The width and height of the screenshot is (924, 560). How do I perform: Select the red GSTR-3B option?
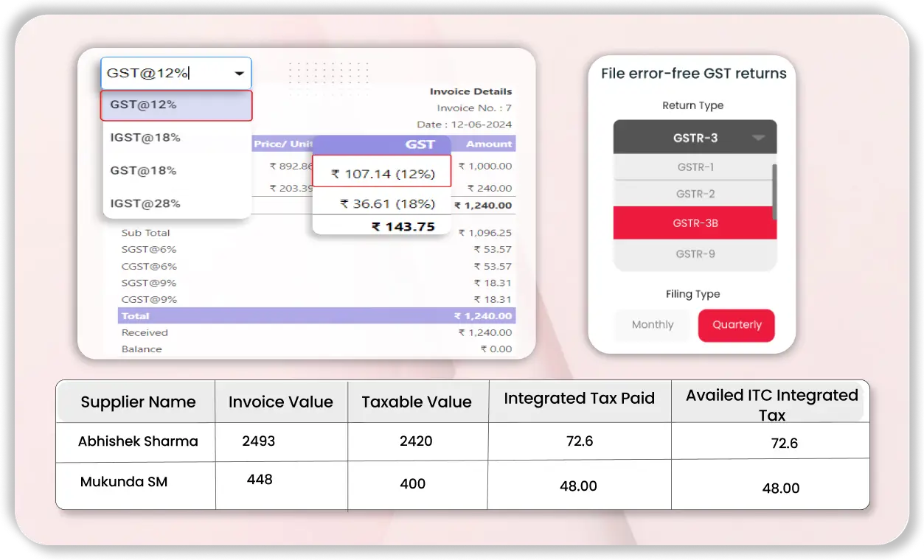694,223
